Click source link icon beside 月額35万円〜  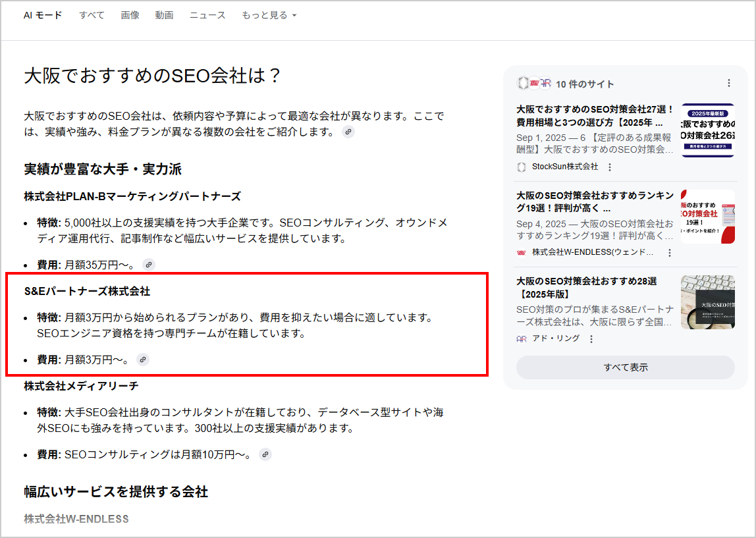pyautogui.click(x=149, y=265)
